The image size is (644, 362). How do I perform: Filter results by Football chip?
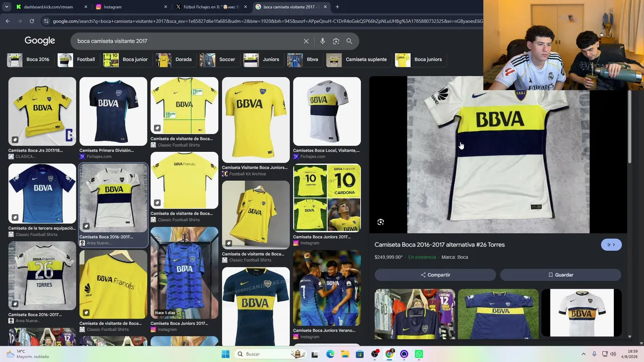(77, 59)
